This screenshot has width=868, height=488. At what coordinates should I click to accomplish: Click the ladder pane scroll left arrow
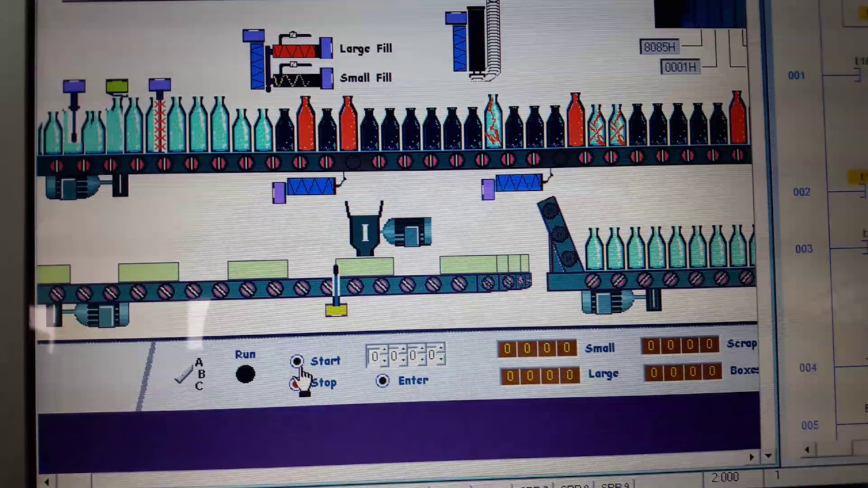(807, 450)
